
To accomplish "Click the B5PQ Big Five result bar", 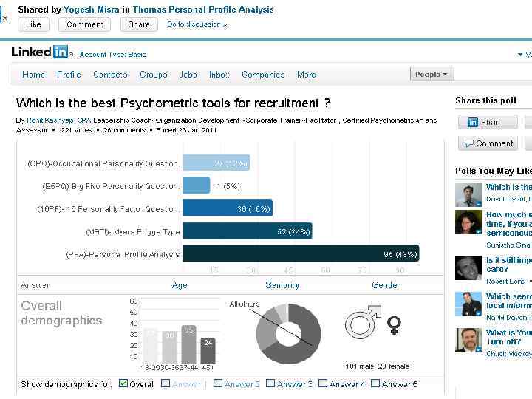I will pos(196,185).
